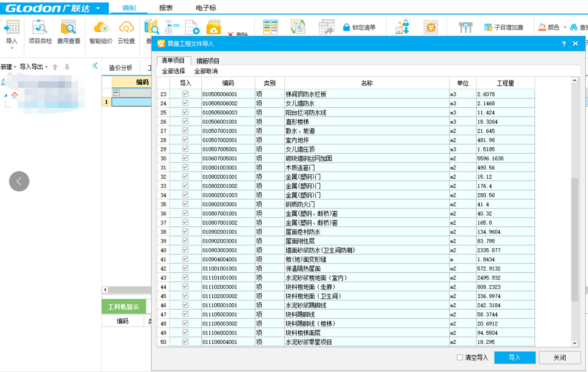Click the 导入 button to confirm the import

(x=515, y=358)
